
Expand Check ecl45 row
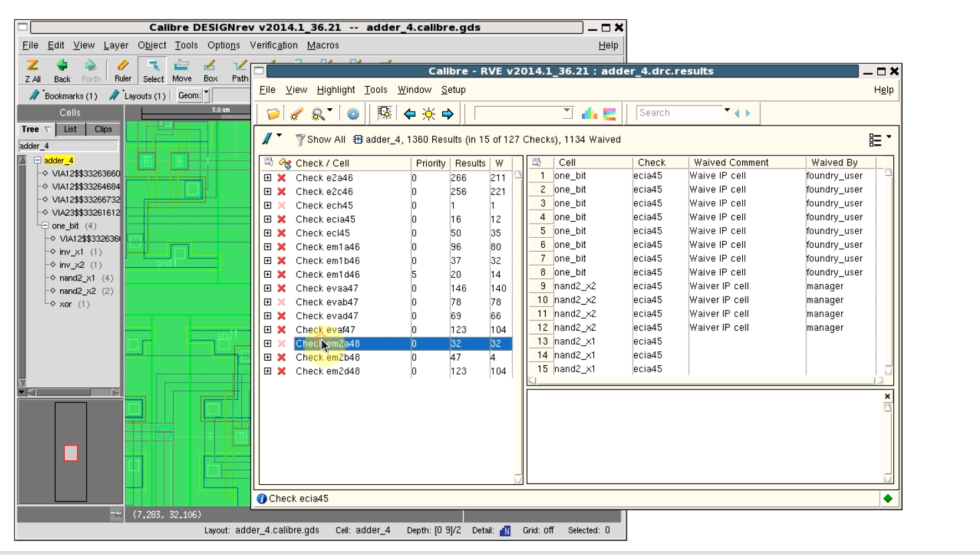point(267,232)
